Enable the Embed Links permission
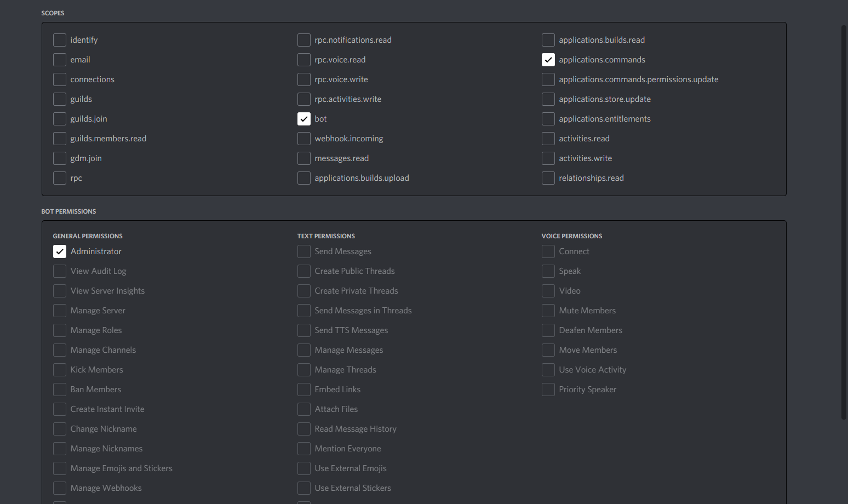 (303, 389)
